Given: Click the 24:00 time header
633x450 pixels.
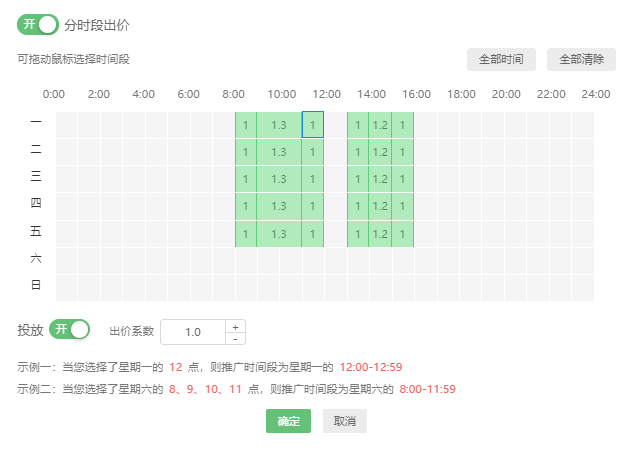Looking at the screenshot, I should 596,94.
